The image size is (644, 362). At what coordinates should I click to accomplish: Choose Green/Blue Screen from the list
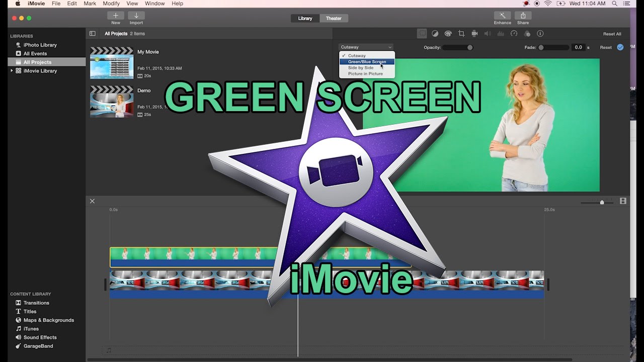click(x=367, y=62)
